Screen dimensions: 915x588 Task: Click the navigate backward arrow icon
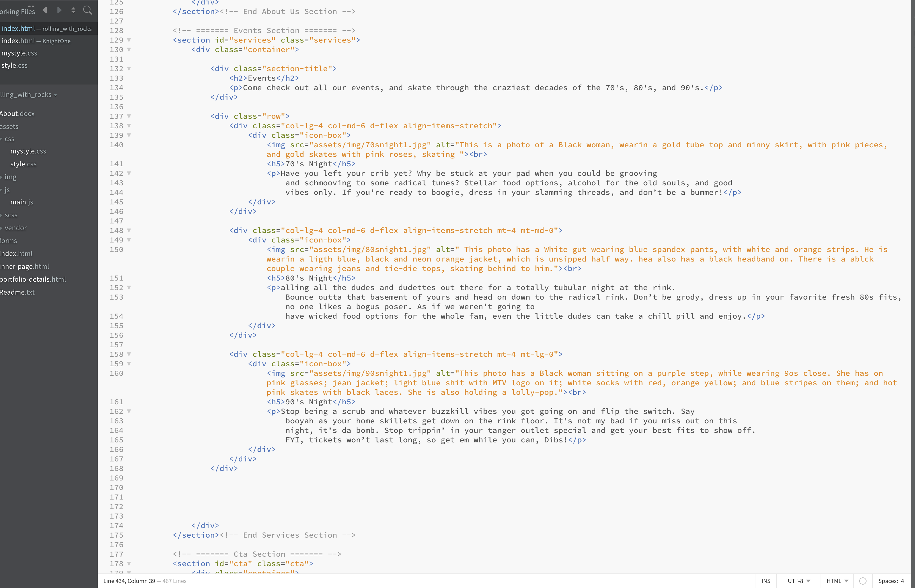[45, 10]
